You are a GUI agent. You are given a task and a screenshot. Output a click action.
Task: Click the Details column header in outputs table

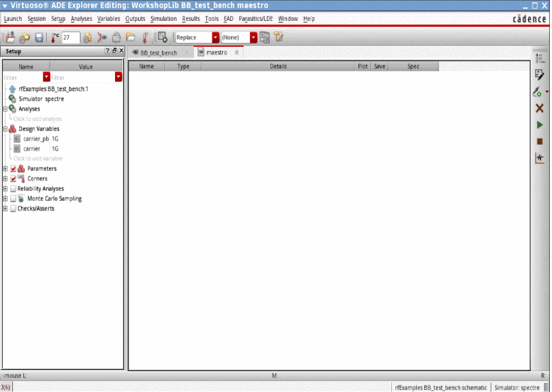pyautogui.click(x=278, y=66)
